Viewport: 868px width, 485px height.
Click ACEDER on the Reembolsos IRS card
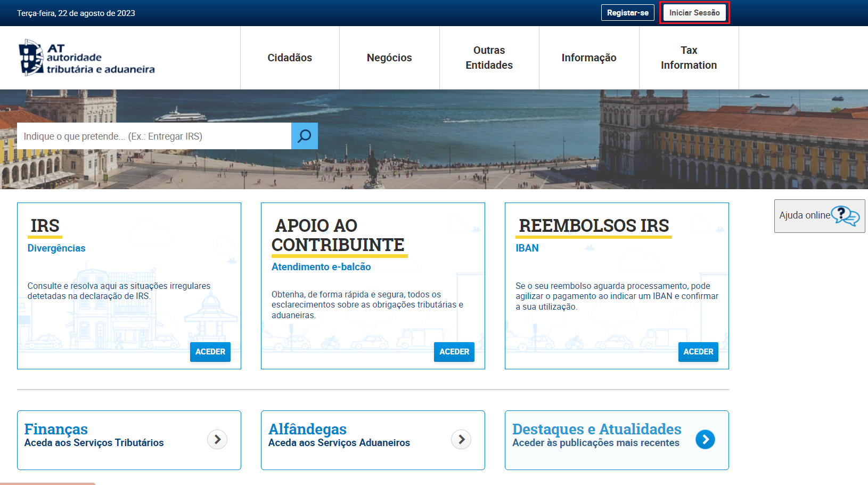click(x=698, y=352)
